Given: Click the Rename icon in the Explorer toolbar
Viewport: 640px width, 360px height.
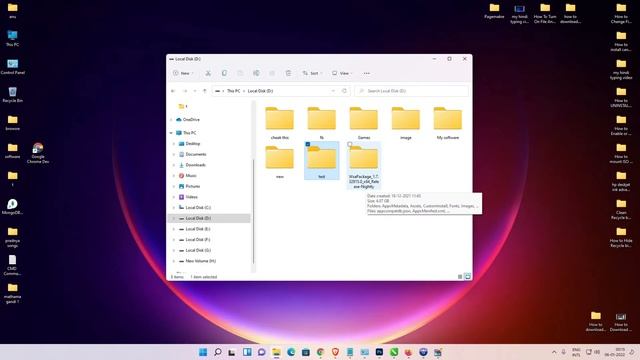Looking at the screenshot, I should (x=256, y=73).
